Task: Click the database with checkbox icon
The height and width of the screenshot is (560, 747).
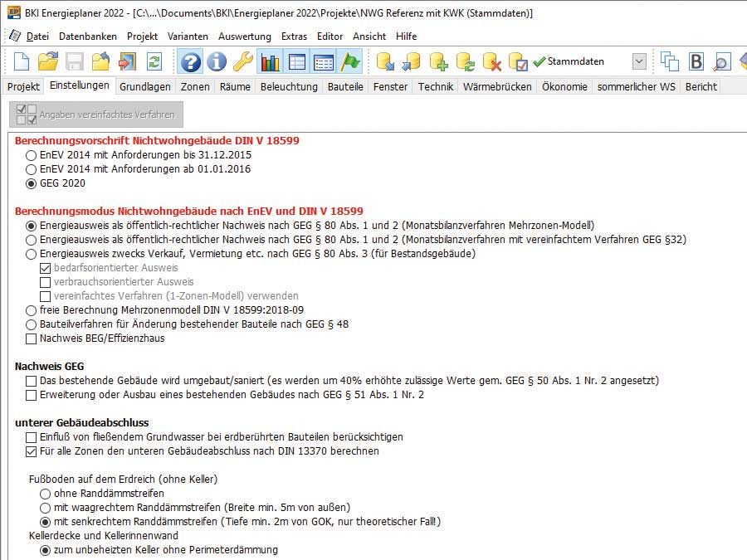Action: [518, 62]
